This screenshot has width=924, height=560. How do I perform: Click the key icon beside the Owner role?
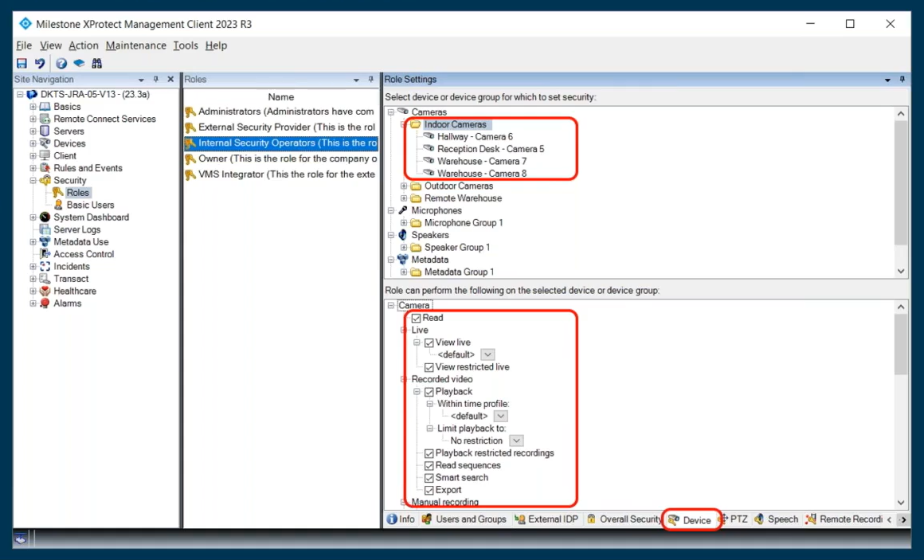click(x=190, y=159)
